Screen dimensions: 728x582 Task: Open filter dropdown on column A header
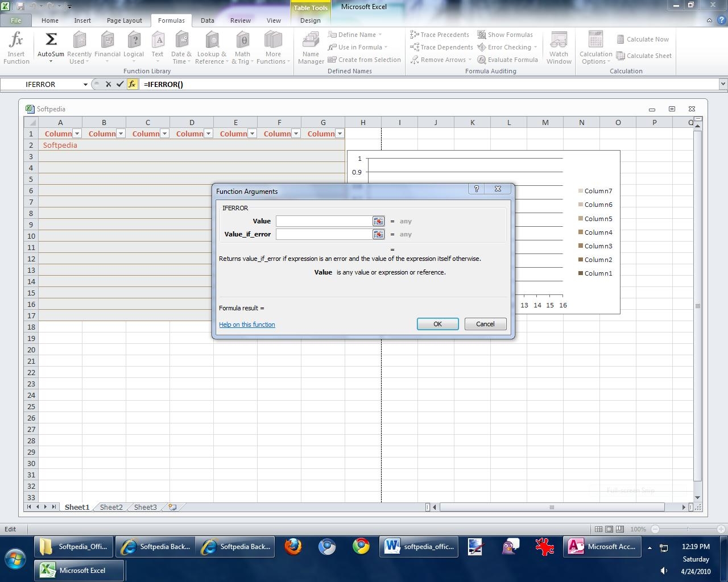pyautogui.click(x=77, y=134)
